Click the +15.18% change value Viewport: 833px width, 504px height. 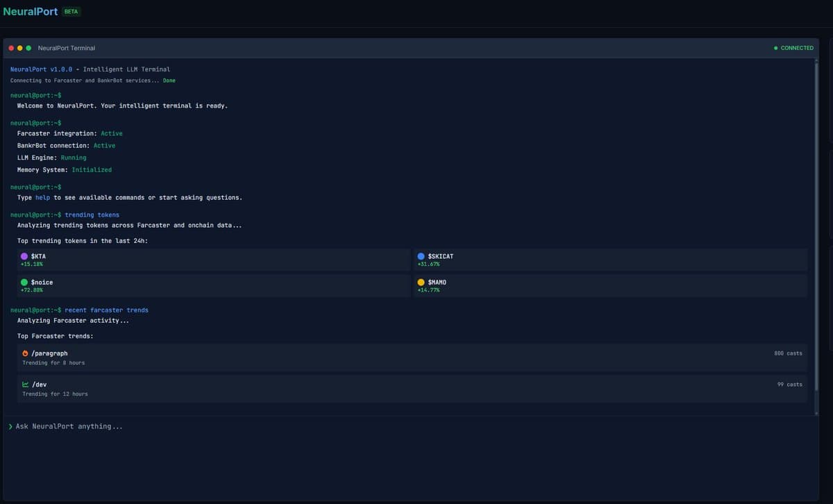point(32,264)
